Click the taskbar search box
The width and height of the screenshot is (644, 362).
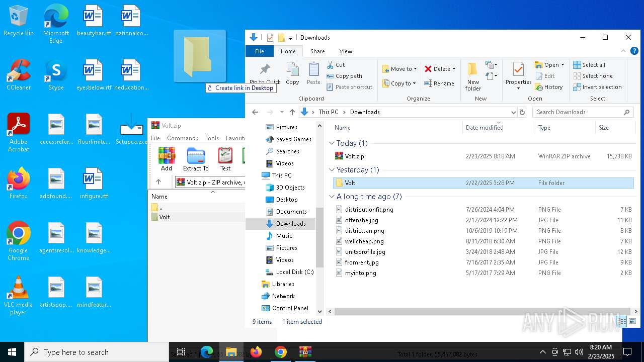tap(97, 352)
